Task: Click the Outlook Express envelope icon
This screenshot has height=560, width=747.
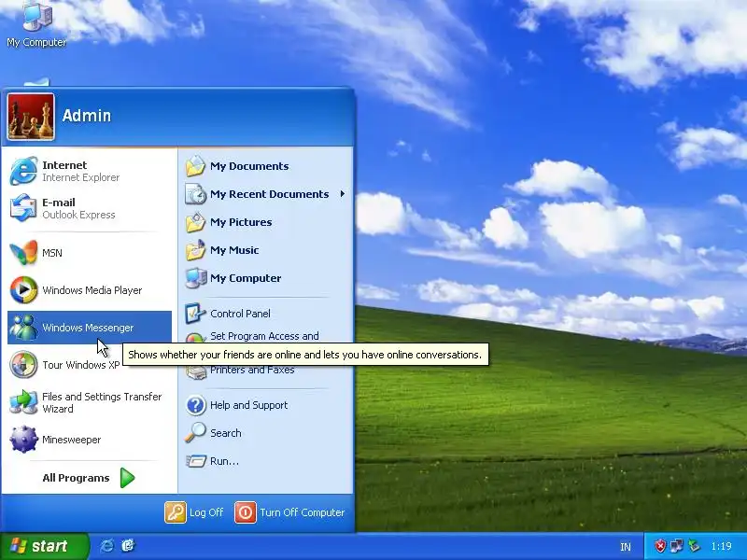Action: point(23,208)
